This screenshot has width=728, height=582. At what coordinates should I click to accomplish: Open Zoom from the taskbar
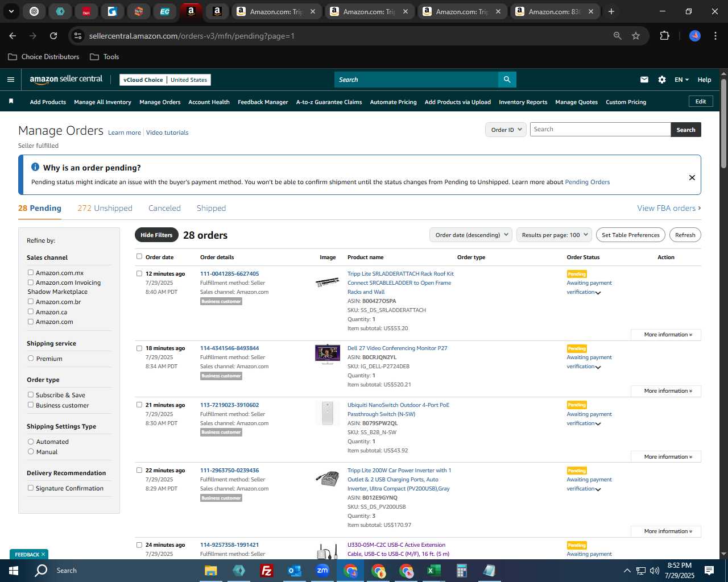pos(322,571)
